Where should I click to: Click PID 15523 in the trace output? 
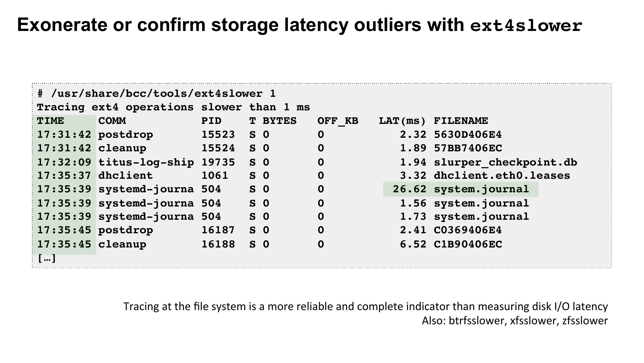coord(218,135)
